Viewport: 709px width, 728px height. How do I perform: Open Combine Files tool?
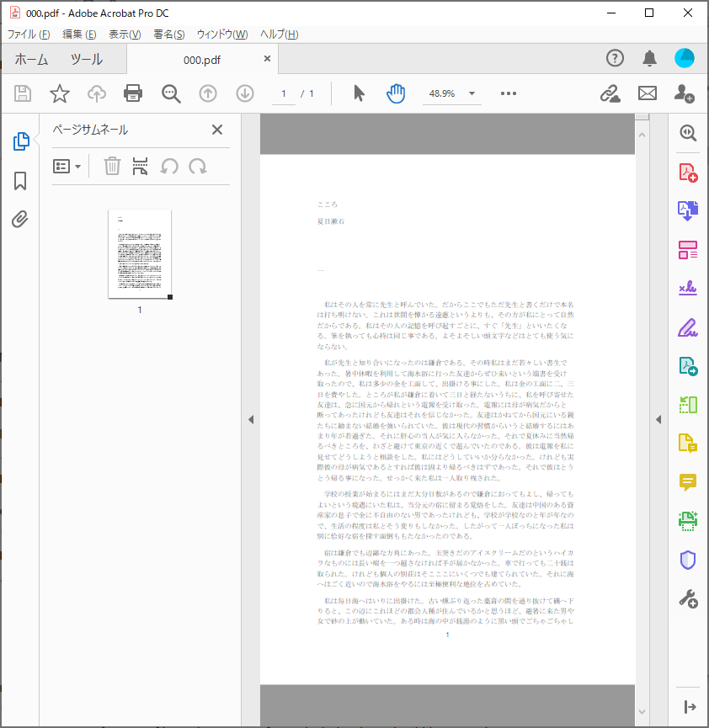point(688,210)
